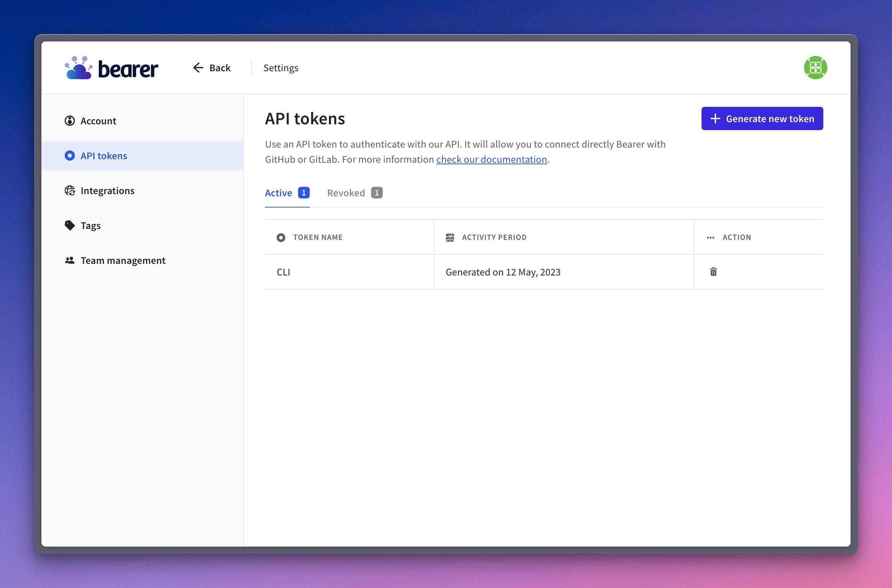Open Team management settings

142,260
